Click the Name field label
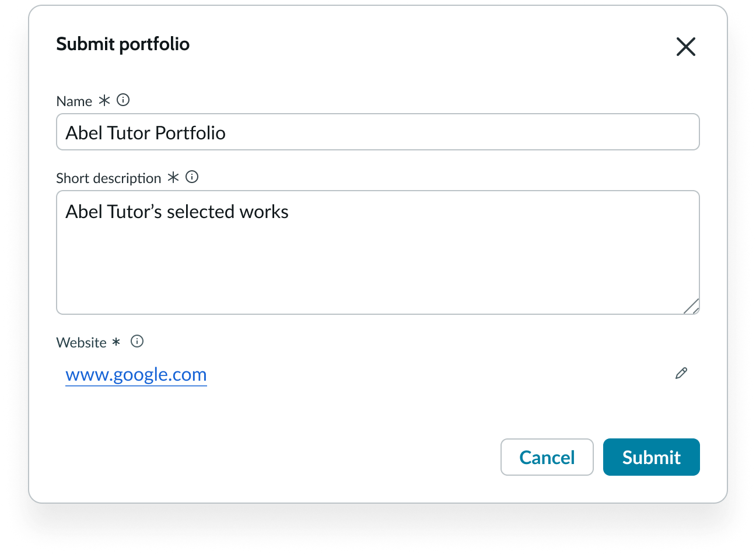 pyautogui.click(x=73, y=100)
